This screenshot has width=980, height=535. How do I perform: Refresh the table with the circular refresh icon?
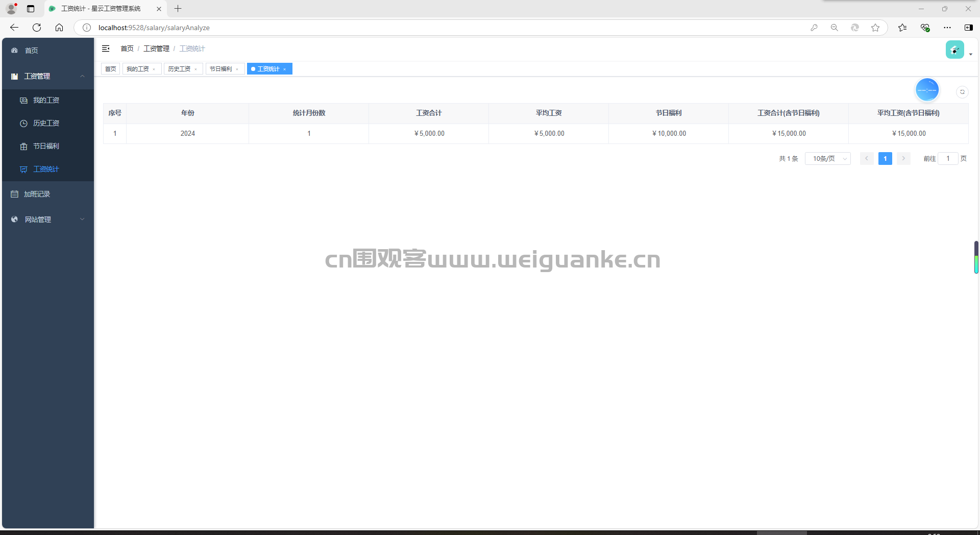click(x=962, y=92)
